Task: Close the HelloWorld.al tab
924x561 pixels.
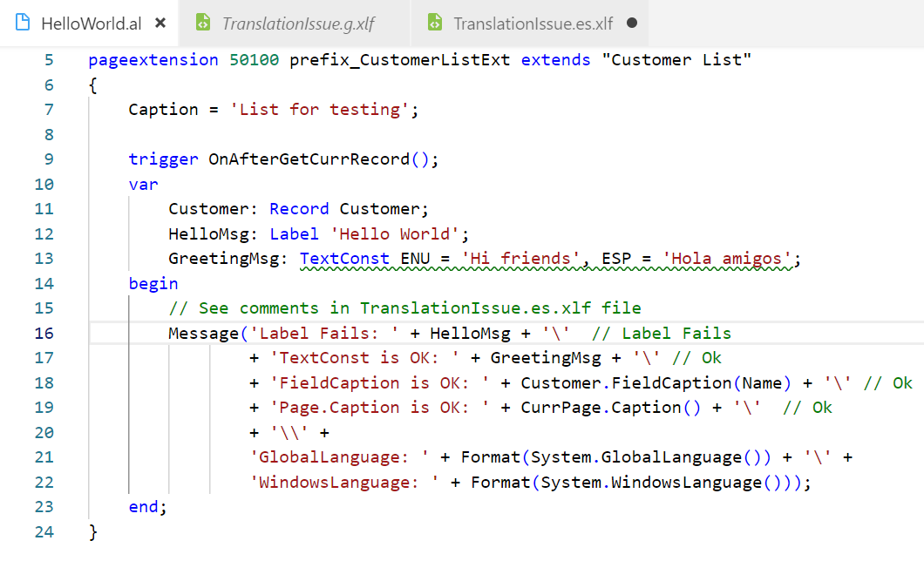Action: 160,23
